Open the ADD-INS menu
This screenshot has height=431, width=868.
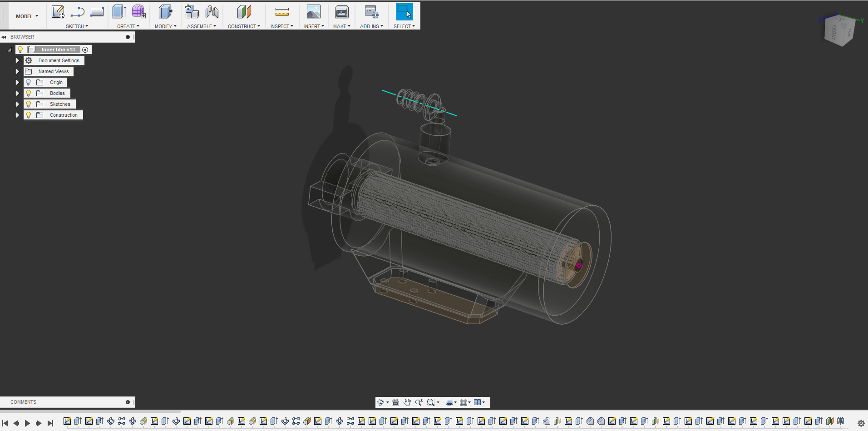(x=371, y=26)
